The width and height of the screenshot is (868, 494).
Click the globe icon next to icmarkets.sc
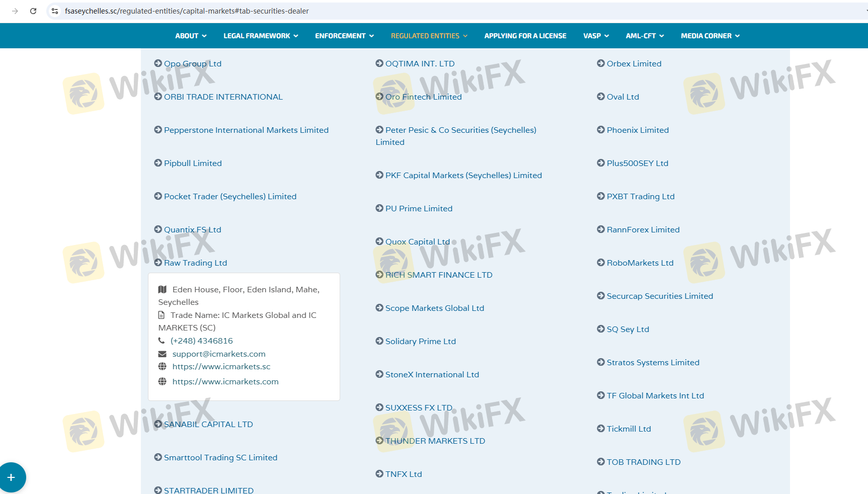tap(162, 366)
